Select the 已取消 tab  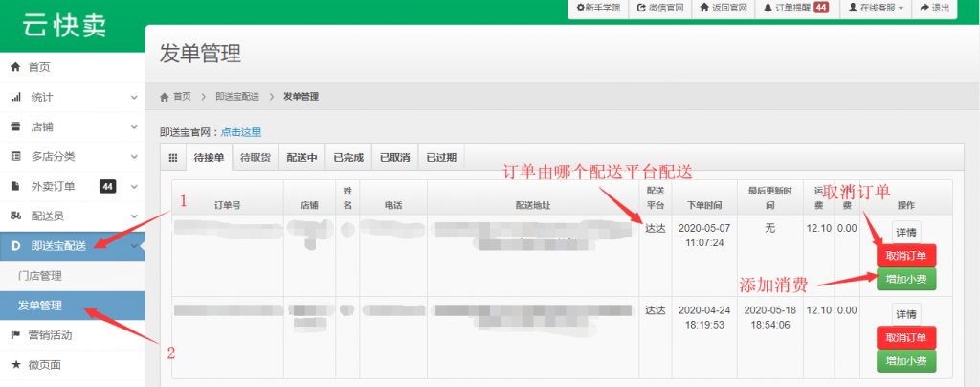pyautogui.click(x=394, y=158)
